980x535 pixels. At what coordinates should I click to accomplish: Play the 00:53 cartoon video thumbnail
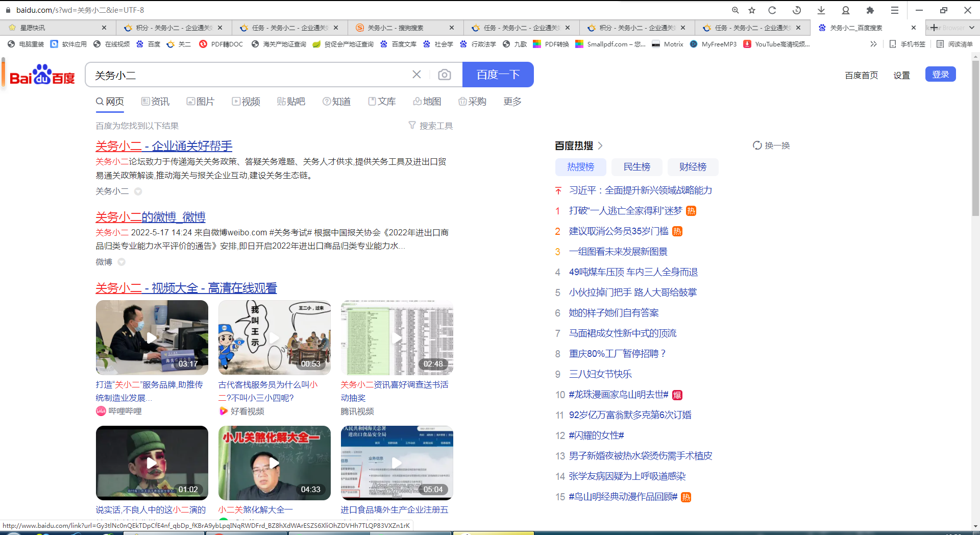274,337
